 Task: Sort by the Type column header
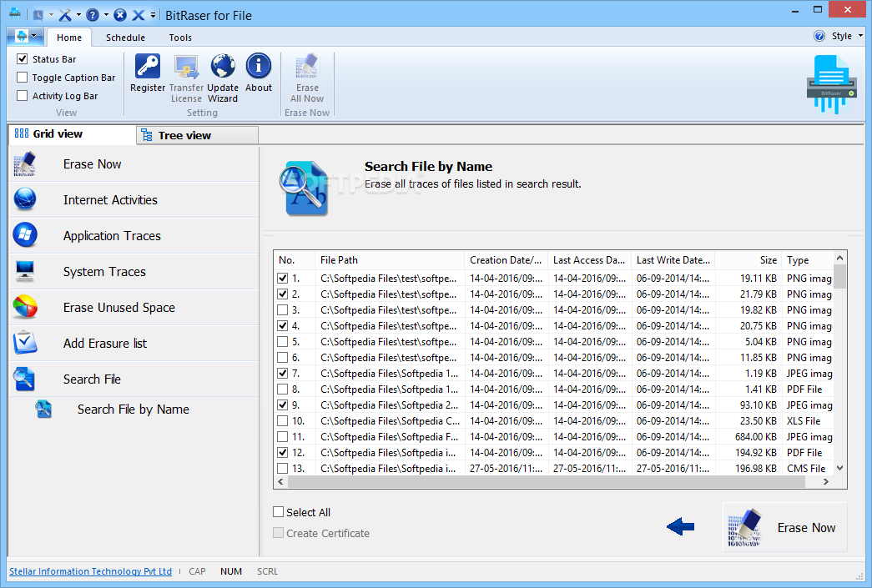coord(808,259)
